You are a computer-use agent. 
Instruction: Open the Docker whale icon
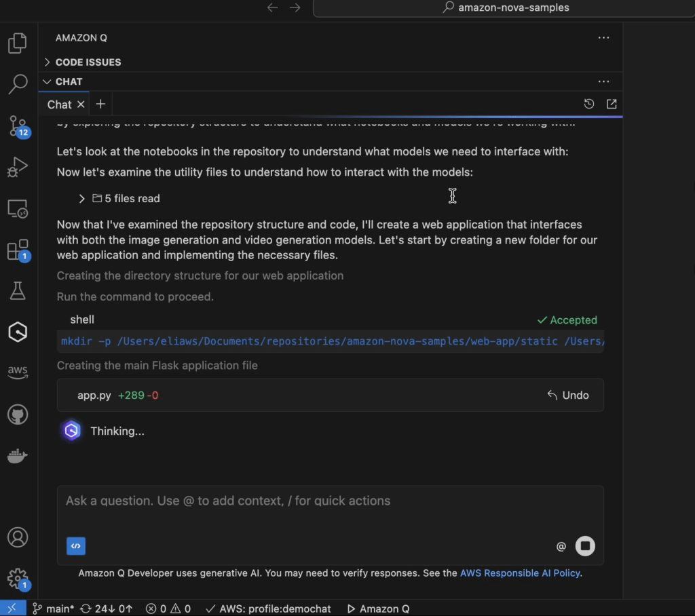coord(18,456)
